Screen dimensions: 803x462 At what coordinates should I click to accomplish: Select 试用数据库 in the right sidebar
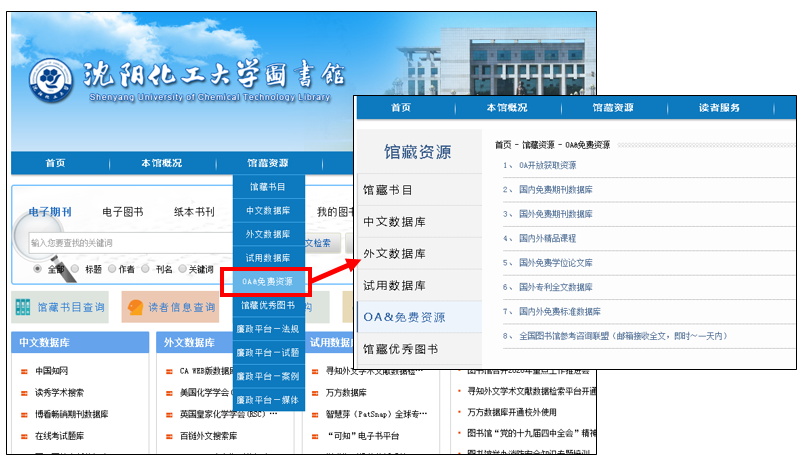[x=395, y=285]
